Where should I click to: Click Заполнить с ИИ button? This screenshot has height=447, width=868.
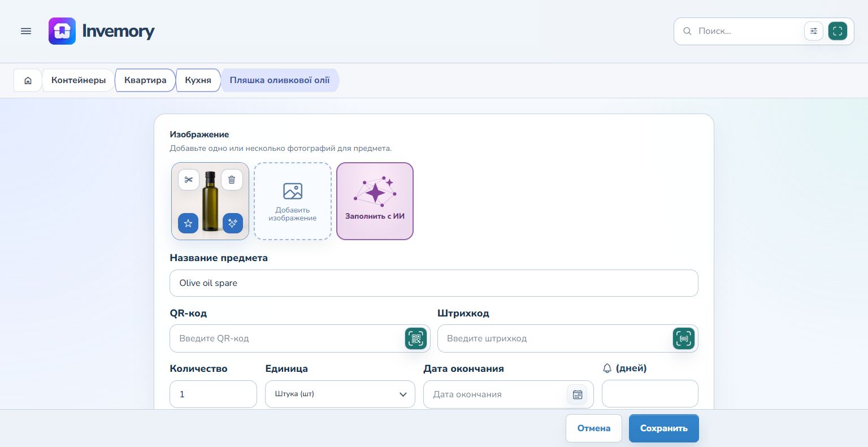tap(375, 201)
